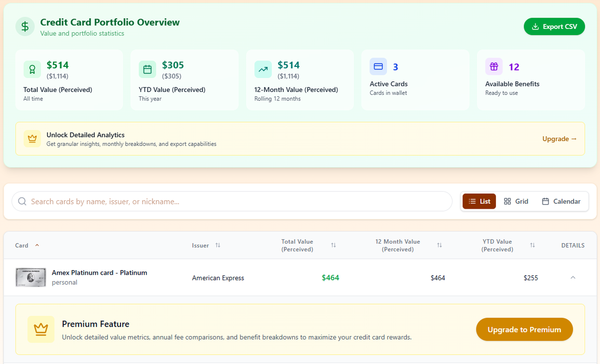
Task: Click the calendar icon on YTD Value card
Action: click(147, 69)
